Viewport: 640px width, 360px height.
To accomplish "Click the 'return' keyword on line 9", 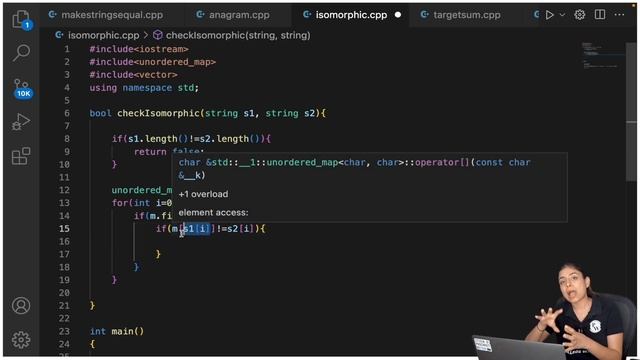I will [x=150, y=152].
